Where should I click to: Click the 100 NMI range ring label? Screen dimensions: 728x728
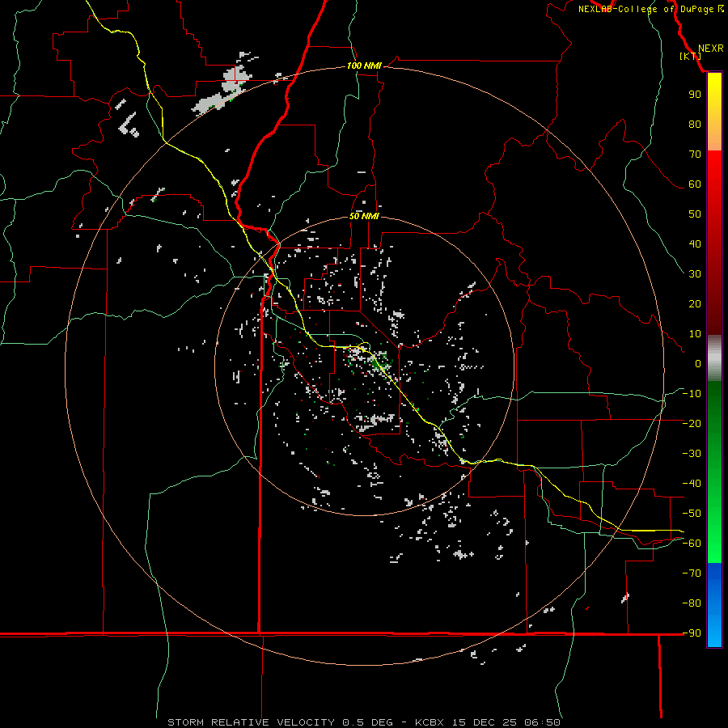click(364, 66)
